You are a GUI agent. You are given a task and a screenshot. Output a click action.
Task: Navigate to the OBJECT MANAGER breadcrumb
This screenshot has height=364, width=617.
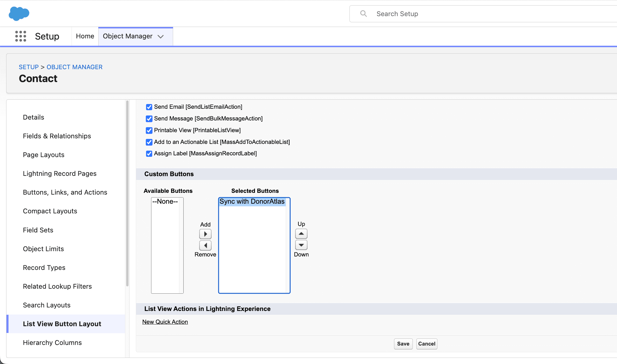point(75,67)
